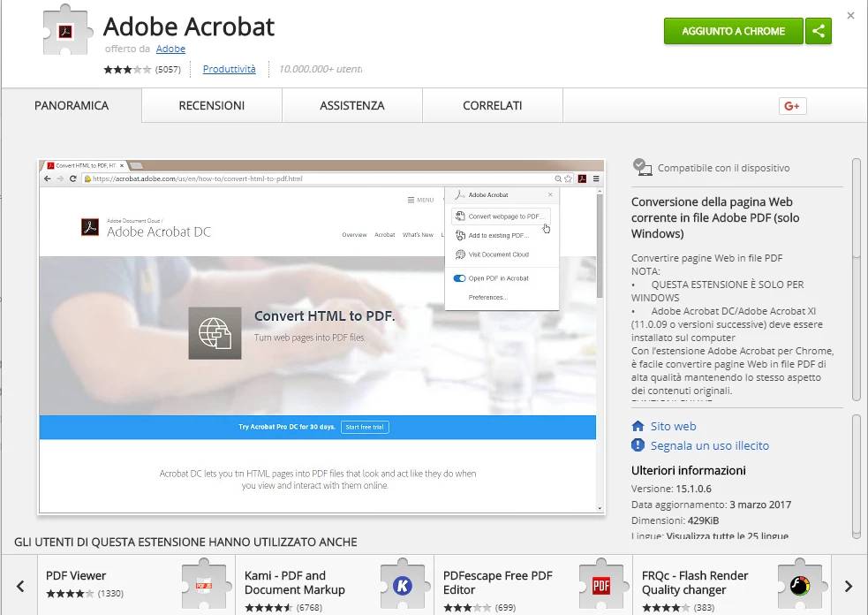The width and height of the screenshot is (868, 615).
Task: Click Add to existing PDF in screenshot
Action: [493, 235]
